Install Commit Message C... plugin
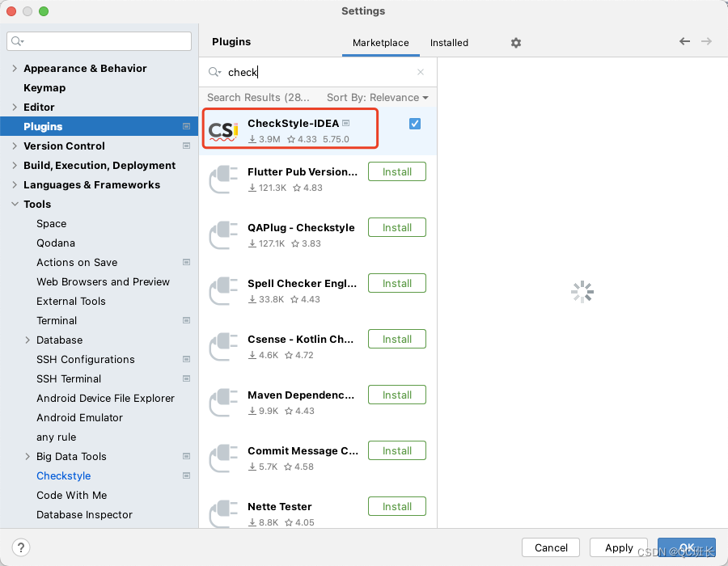This screenshot has width=728, height=566. click(x=397, y=450)
